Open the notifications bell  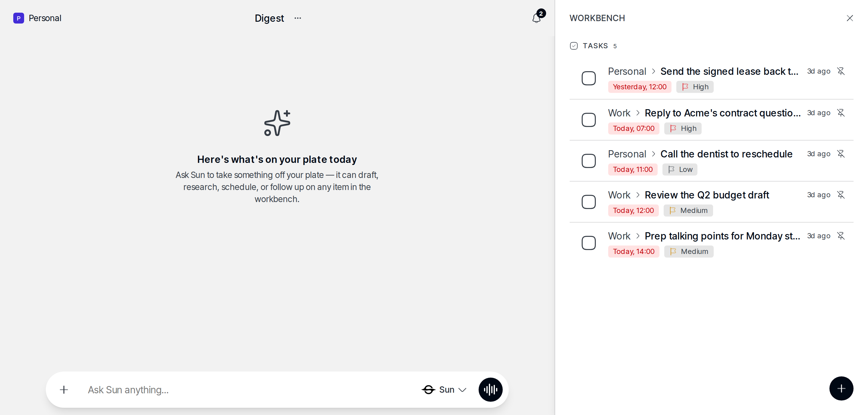[536, 18]
